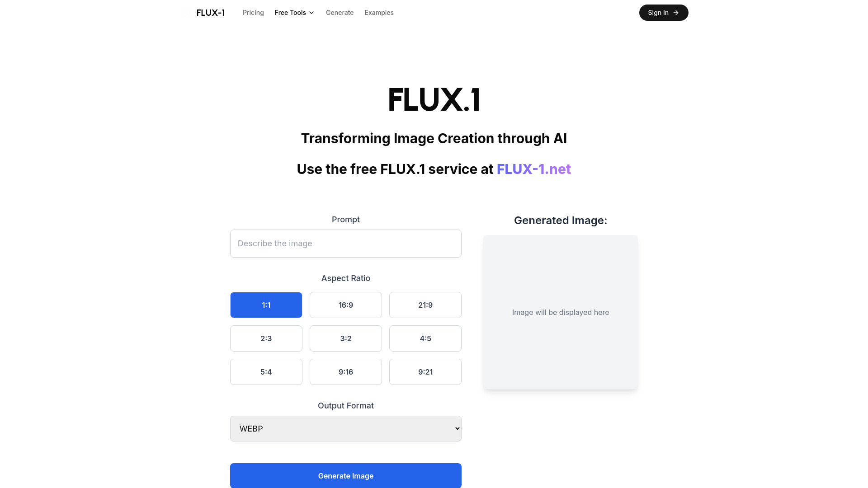Expand the Free Tools dropdown menu

pyautogui.click(x=294, y=13)
